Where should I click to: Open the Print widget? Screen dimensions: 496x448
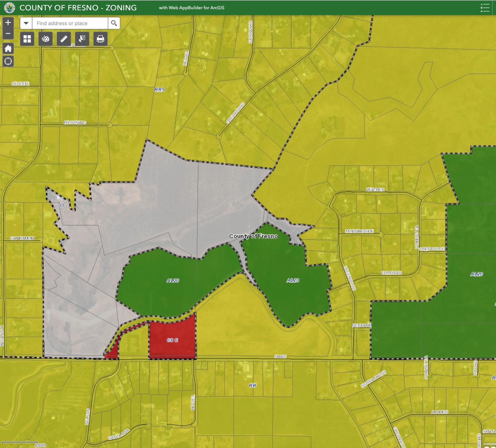pyautogui.click(x=100, y=39)
